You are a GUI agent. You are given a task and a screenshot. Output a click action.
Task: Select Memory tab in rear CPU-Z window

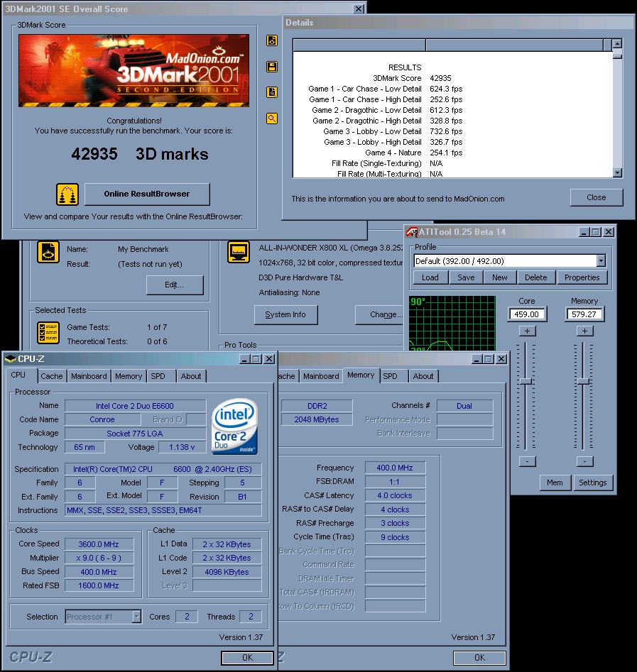coord(361,375)
